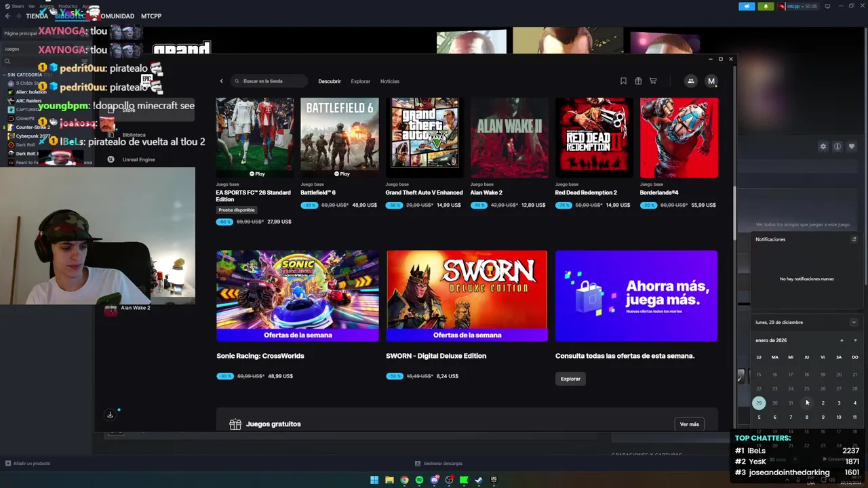Open Discord from taskbar
This screenshot has width=868, height=488.
click(x=435, y=481)
